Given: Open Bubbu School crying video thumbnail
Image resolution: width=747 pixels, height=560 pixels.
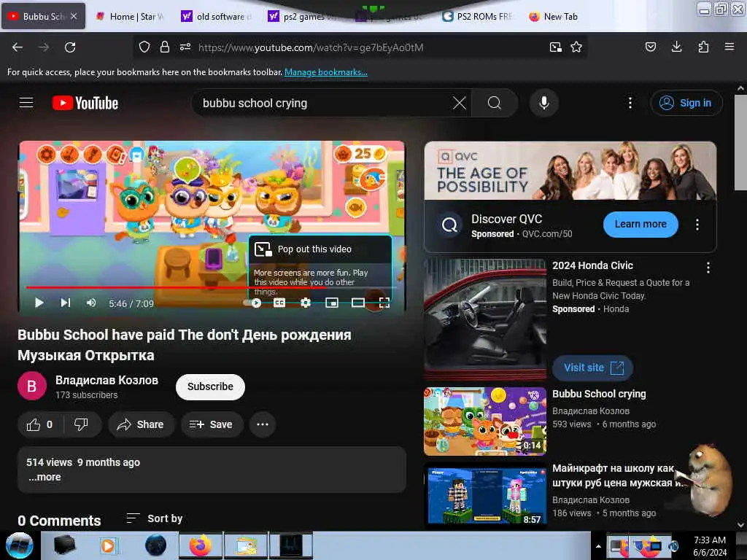Looking at the screenshot, I should point(485,421).
